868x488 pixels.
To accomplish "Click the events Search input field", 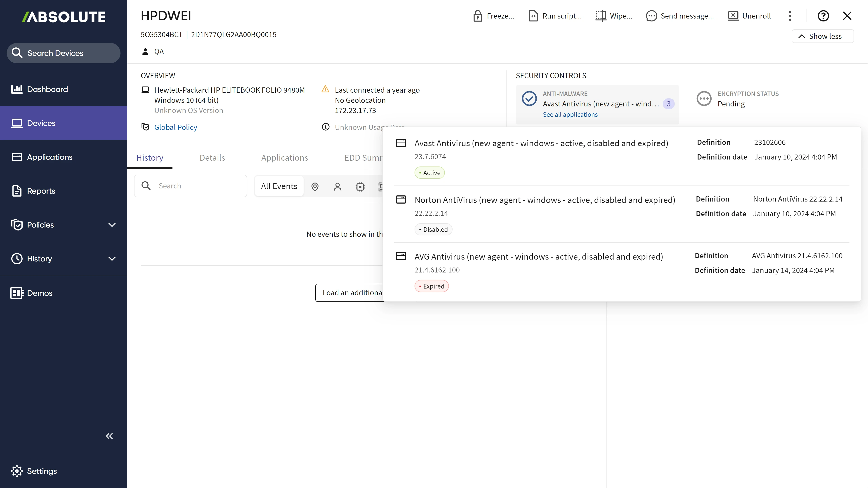I will pos(190,186).
